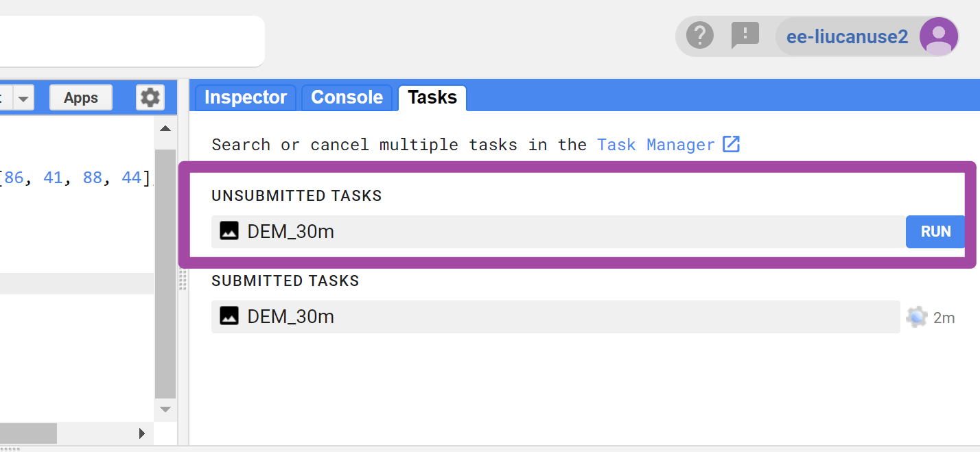
Task: Open the code editor settings gear
Action: 150,97
